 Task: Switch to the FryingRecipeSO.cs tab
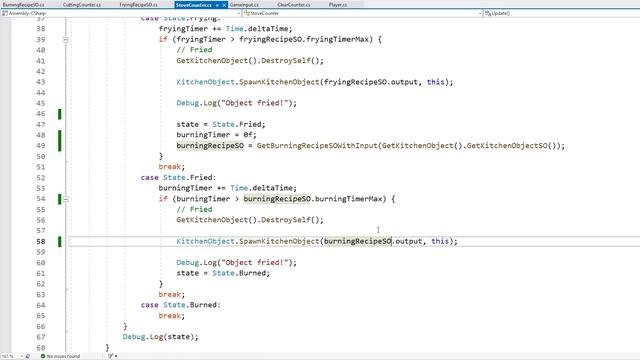138,4
